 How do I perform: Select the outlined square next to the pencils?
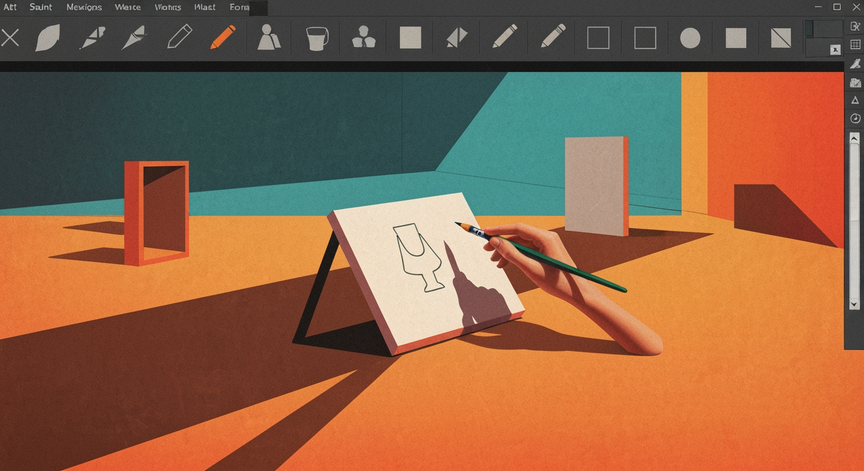[x=598, y=39]
